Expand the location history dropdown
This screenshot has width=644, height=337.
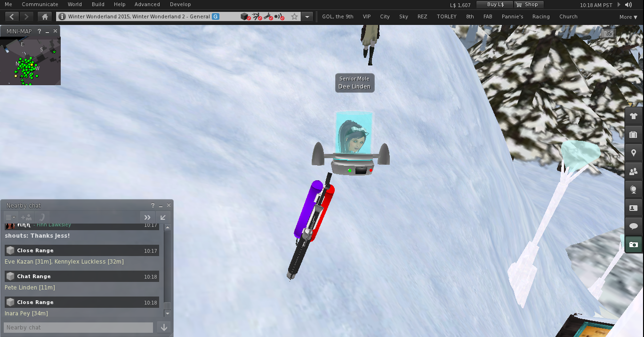(307, 16)
